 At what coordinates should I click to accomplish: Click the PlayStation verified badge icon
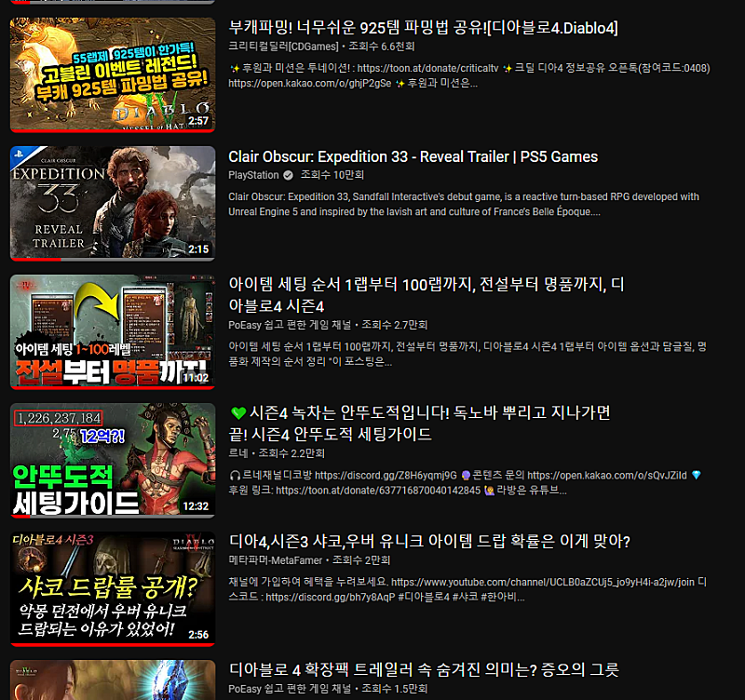pyautogui.click(x=288, y=175)
